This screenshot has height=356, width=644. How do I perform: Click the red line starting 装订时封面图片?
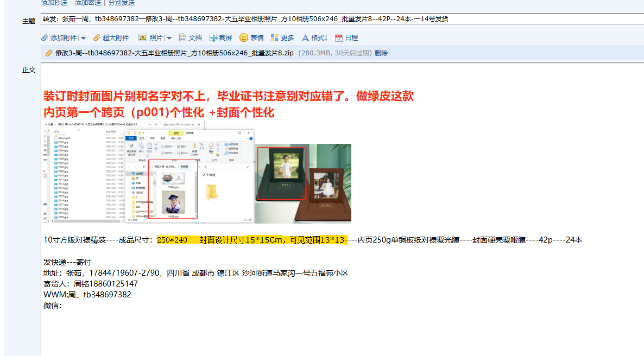pyautogui.click(x=229, y=96)
